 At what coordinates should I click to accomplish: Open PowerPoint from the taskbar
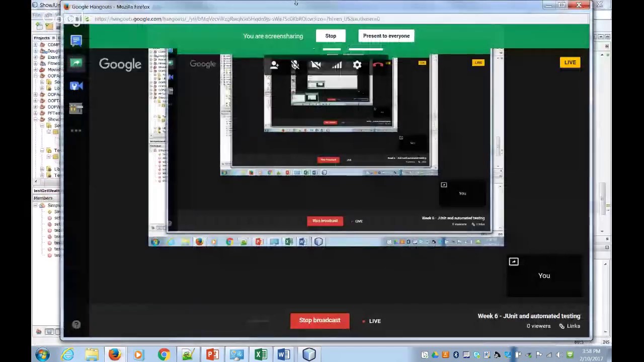(x=212, y=354)
